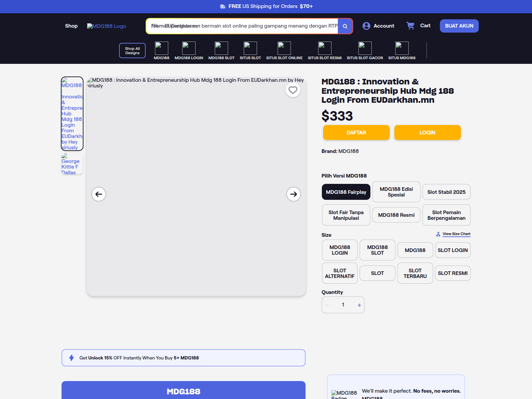Click the Unlock 15% OFF promo bar
Screen dimensions: 532x399
[184, 358]
